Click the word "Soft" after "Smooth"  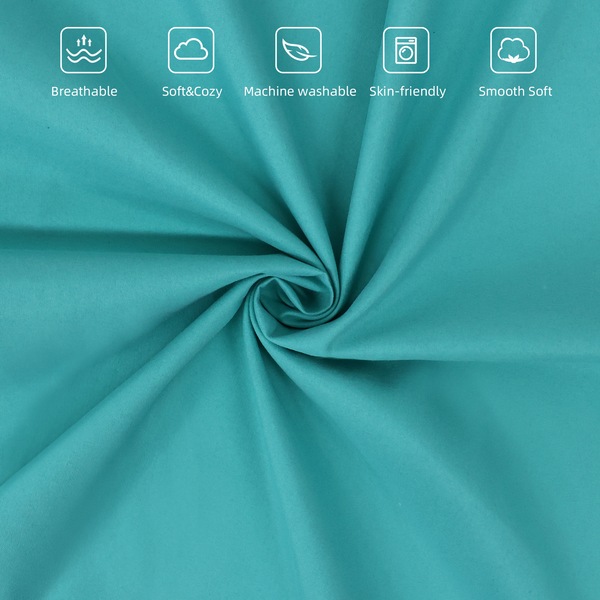coord(539,92)
